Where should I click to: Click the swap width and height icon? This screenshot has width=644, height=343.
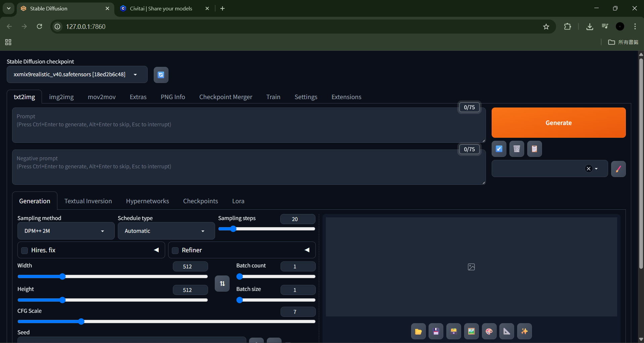[x=222, y=284]
